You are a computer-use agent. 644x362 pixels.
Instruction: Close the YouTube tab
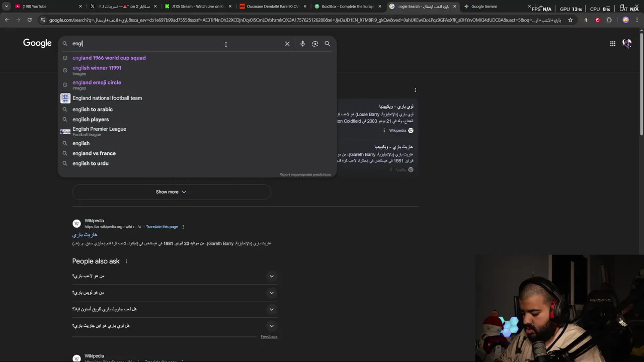coord(80,7)
